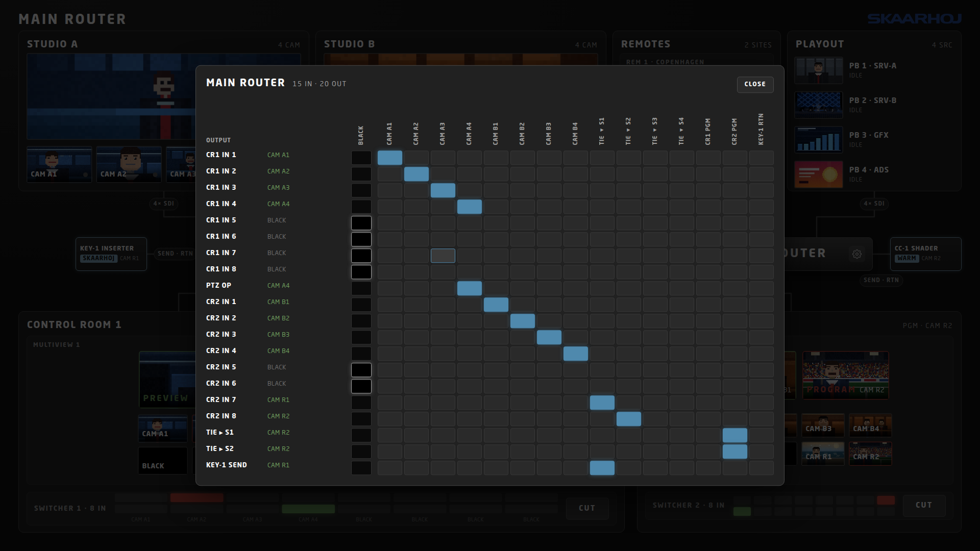
Task: Route KEY-1 RTN to CR1 IN 1
Action: click(x=762, y=158)
